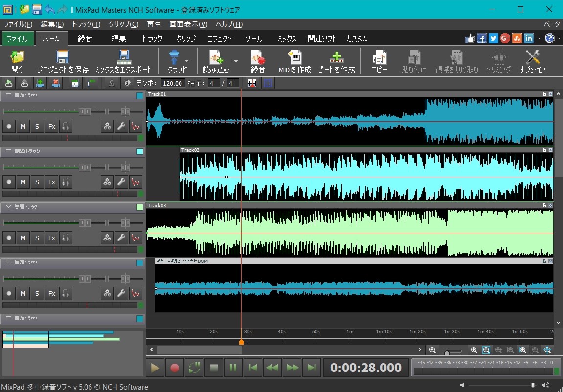Open the Fx effects on Track01

[51, 127]
